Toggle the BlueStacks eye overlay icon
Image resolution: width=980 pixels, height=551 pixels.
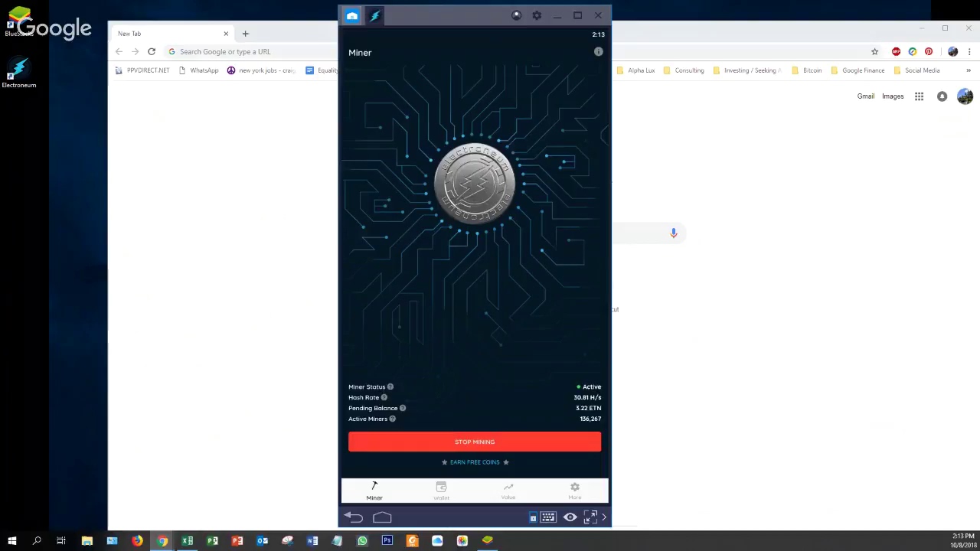click(570, 518)
